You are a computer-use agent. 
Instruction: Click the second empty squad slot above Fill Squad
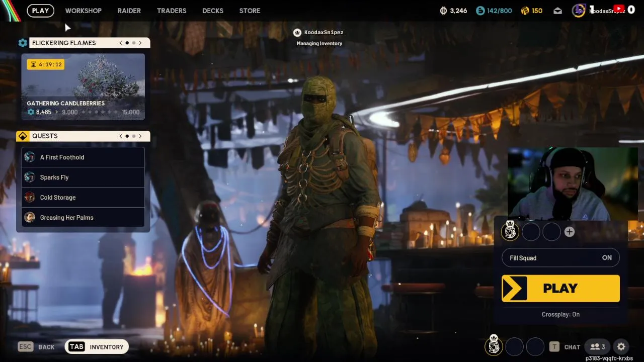coord(531,232)
